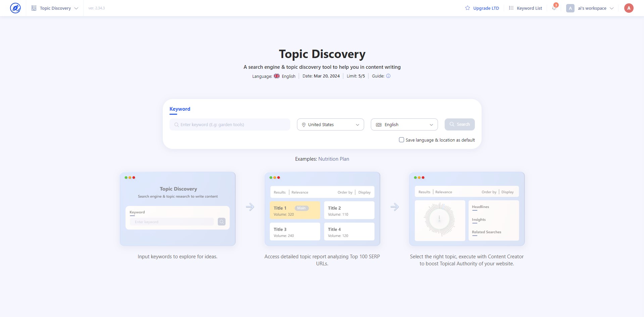This screenshot has height=317, width=644.
Task: Open the United States location dropdown
Action: (x=331, y=124)
